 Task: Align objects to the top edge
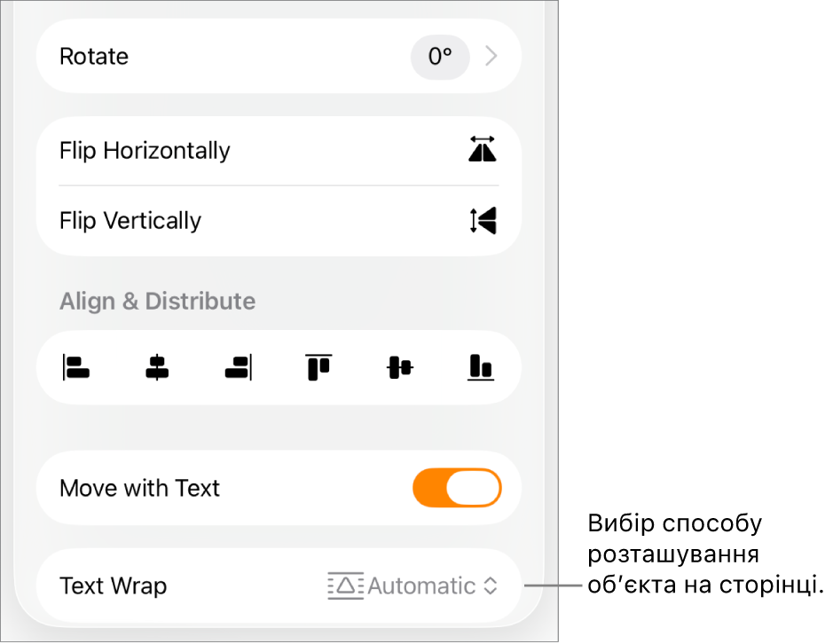coord(318,368)
